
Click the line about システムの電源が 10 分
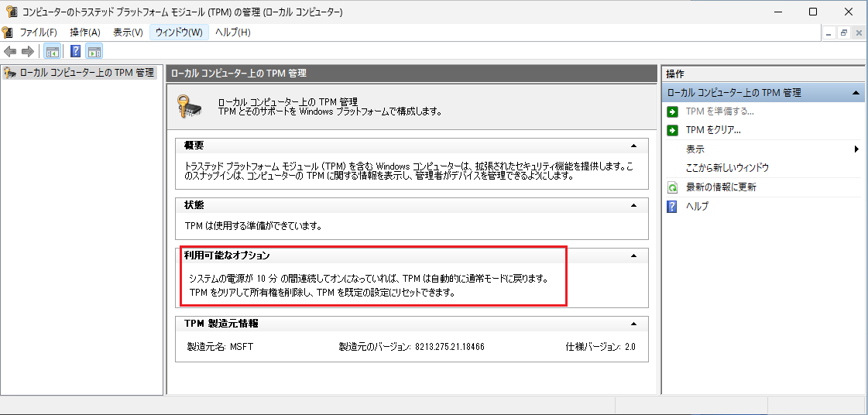(369, 278)
